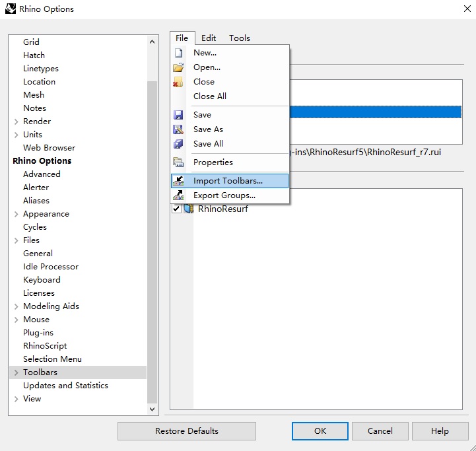Toggle the RhinoResurf toolbar checkbox
The width and height of the screenshot is (476, 451).
[x=176, y=209]
